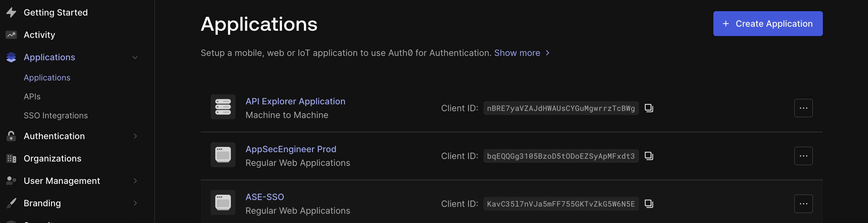Click Regular Web Applications under AppSecEngineer Prod
Screen dimensions: 868x223
coord(297,163)
